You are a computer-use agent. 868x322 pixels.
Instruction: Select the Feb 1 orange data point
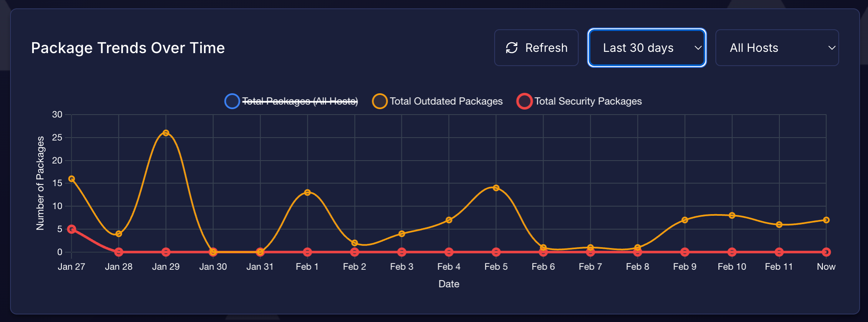coord(307,192)
